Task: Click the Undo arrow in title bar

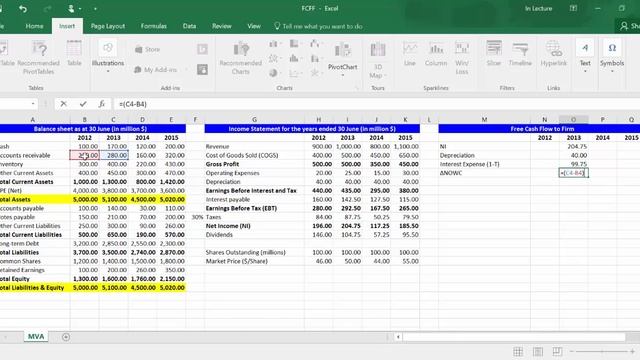Action: coord(23,9)
